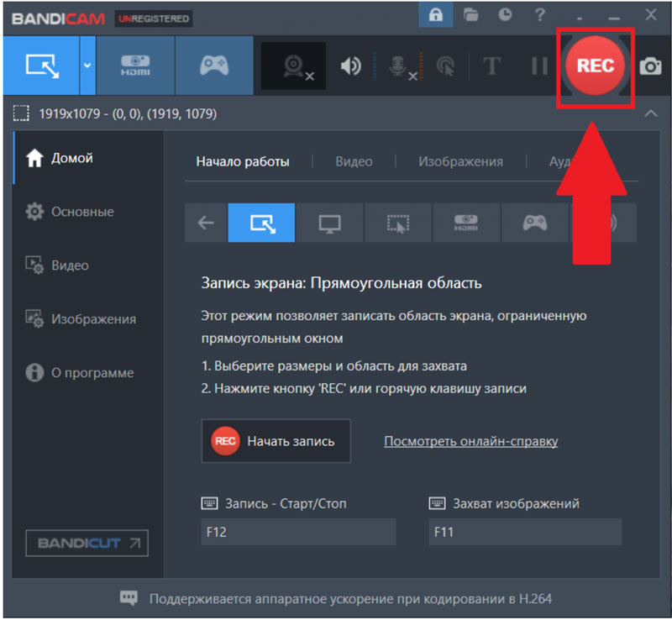Open the scheduled recording clock icon
The height and width of the screenshot is (620, 672).
coord(505,15)
